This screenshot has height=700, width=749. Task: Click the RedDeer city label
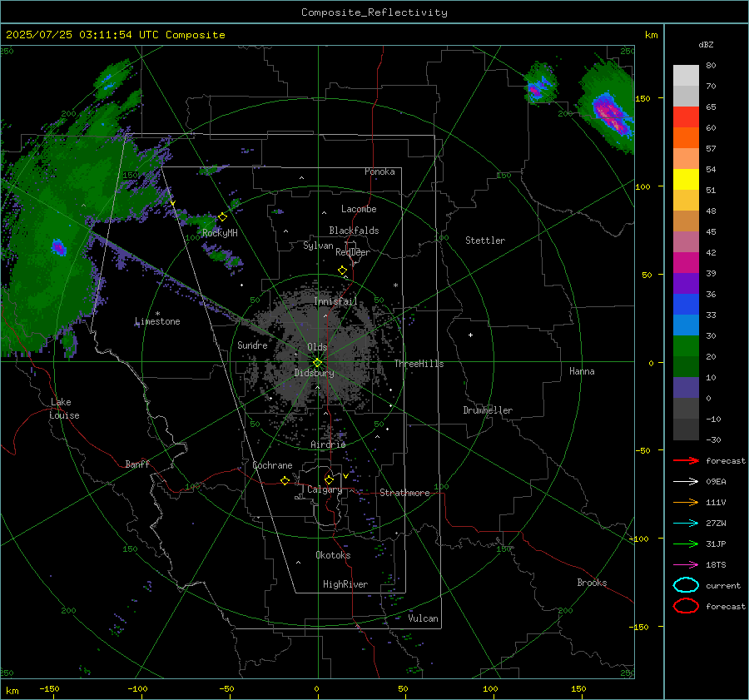coord(353,252)
